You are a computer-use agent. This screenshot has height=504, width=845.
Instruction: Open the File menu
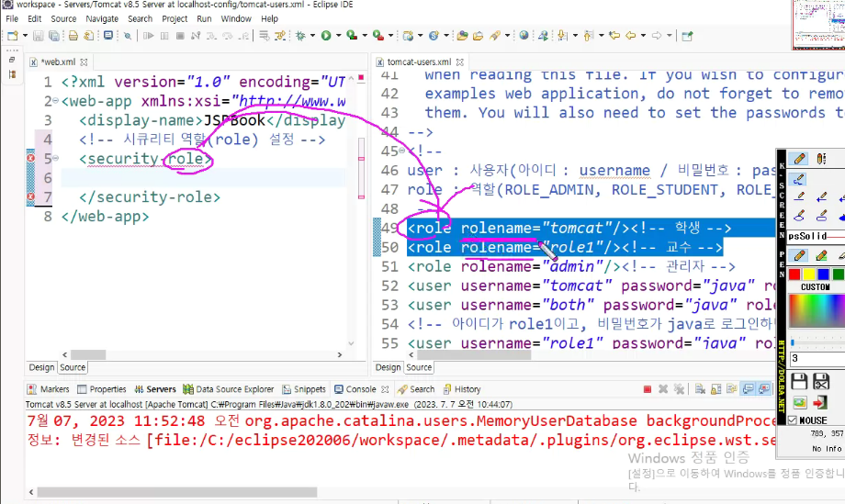click(x=12, y=19)
